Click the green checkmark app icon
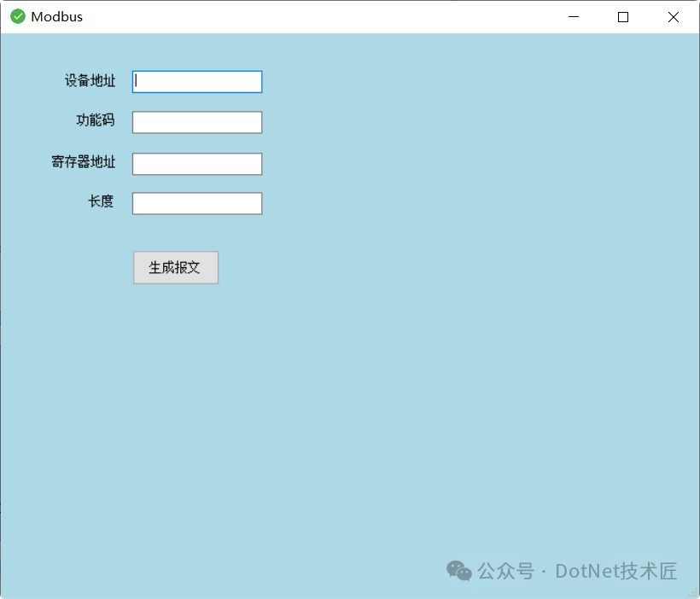 [18, 16]
